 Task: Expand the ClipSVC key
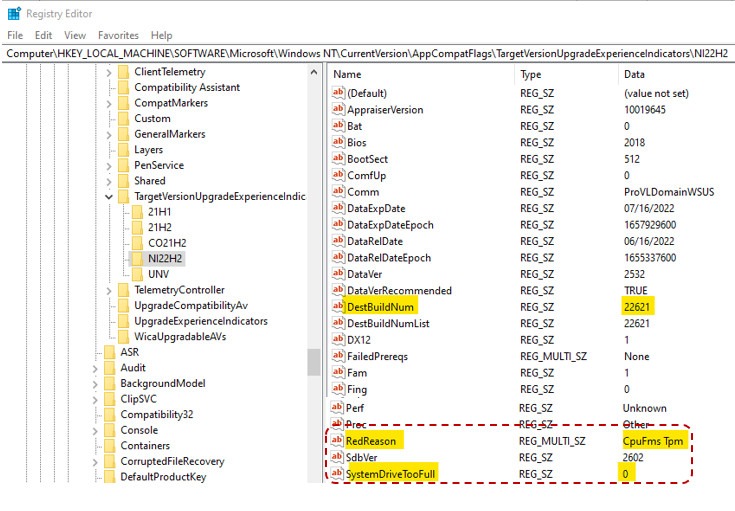(95, 399)
